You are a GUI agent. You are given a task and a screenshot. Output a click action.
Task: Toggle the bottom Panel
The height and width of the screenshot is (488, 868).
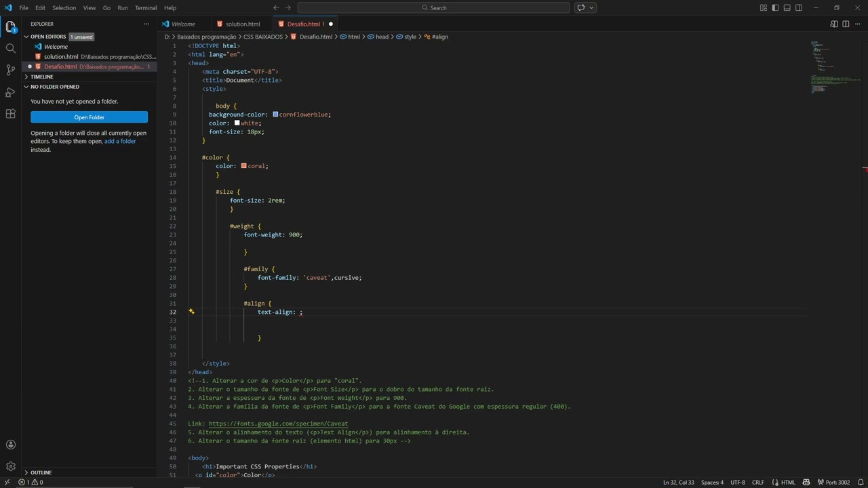(787, 7)
